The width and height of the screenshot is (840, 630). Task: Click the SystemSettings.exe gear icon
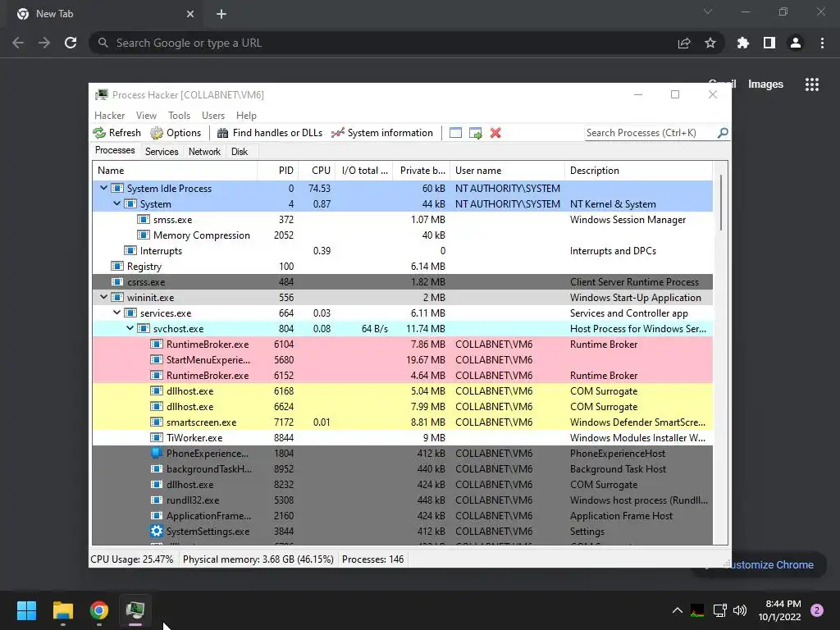point(157,531)
